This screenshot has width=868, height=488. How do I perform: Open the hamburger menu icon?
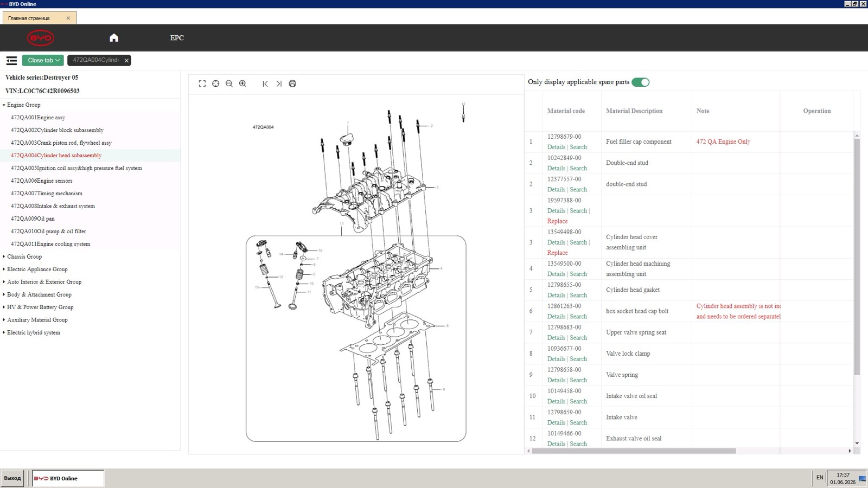point(11,60)
